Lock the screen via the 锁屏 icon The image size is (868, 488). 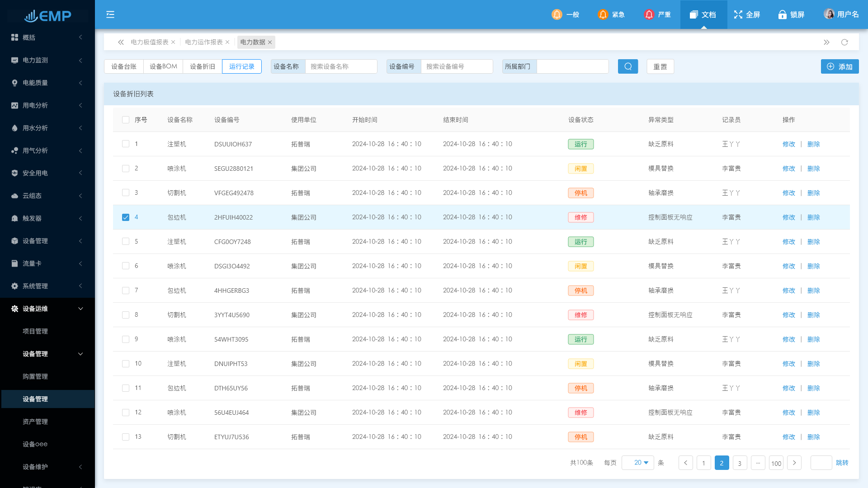[782, 14]
